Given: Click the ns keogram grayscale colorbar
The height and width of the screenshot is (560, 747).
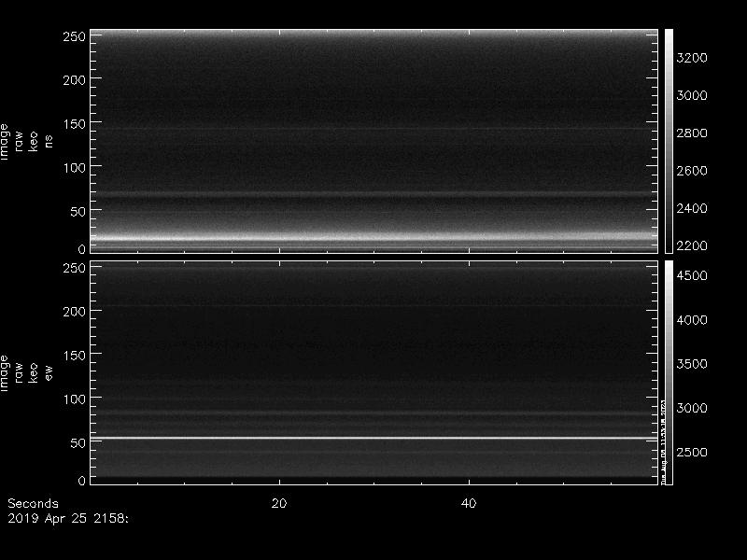Looking at the screenshot, I should tap(669, 141).
